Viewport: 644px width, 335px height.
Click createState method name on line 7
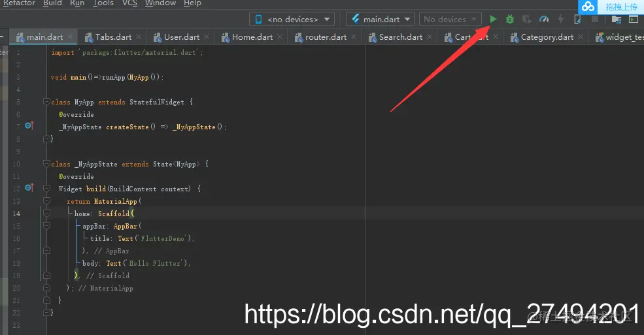[x=127, y=127]
